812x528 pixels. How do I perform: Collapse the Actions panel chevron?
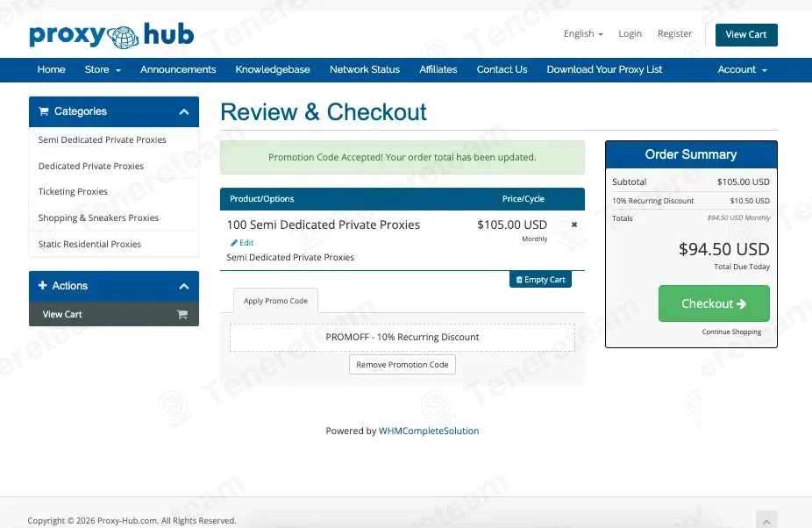coord(184,286)
